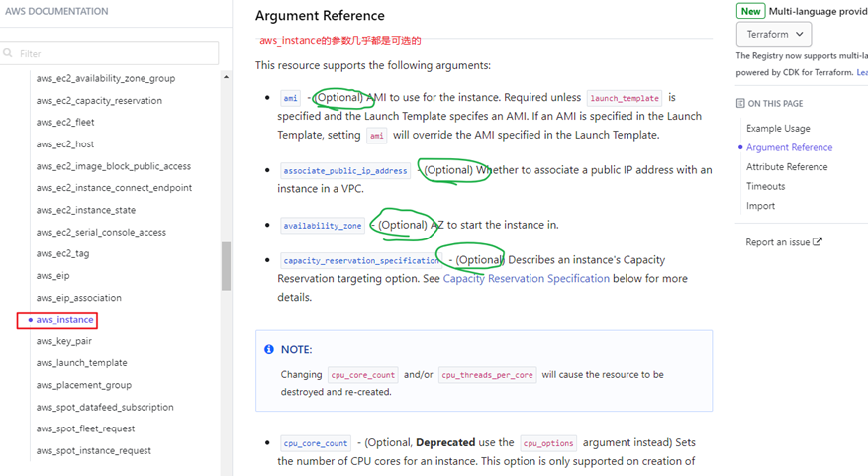This screenshot has width=868, height=476.
Task: Open aws_ec2_capacity_reservation resource page
Action: pyautogui.click(x=99, y=101)
